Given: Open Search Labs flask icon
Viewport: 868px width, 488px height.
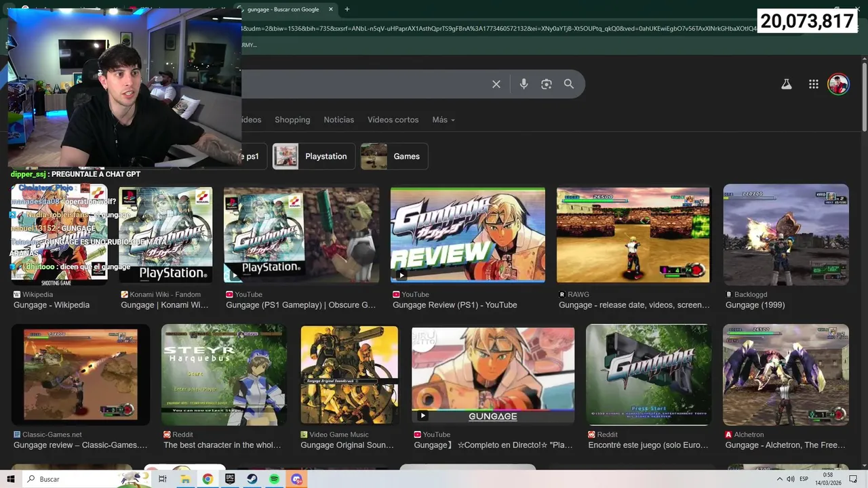Looking at the screenshot, I should click(x=787, y=84).
